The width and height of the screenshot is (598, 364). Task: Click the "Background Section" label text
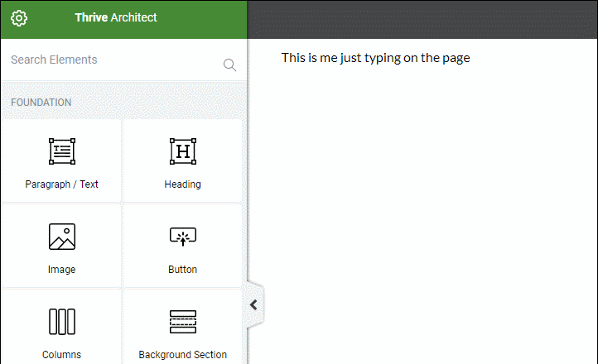(x=182, y=355)
